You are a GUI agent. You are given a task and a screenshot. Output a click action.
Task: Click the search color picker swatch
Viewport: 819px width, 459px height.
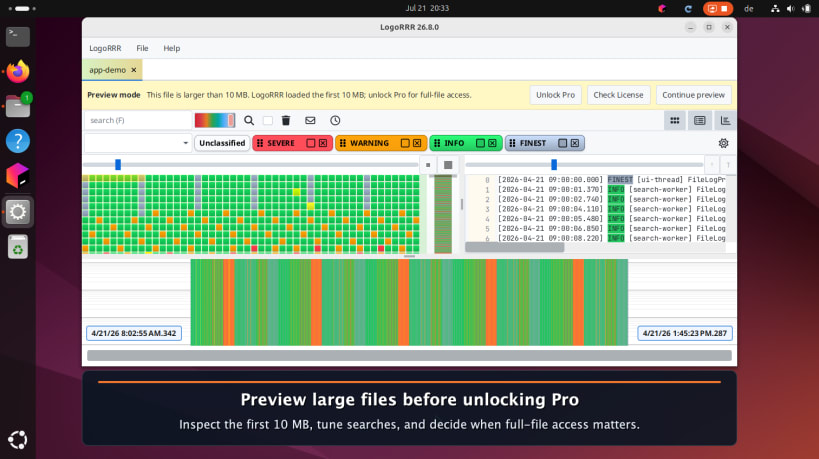(215, 121)
